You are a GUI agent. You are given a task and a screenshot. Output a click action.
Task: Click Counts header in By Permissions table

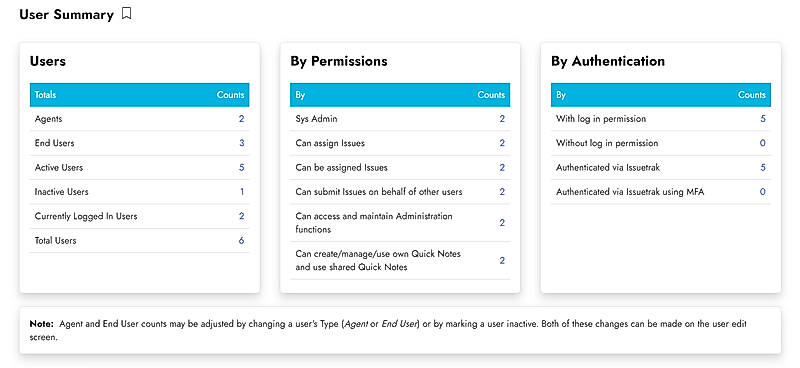[x=491, y=95]
